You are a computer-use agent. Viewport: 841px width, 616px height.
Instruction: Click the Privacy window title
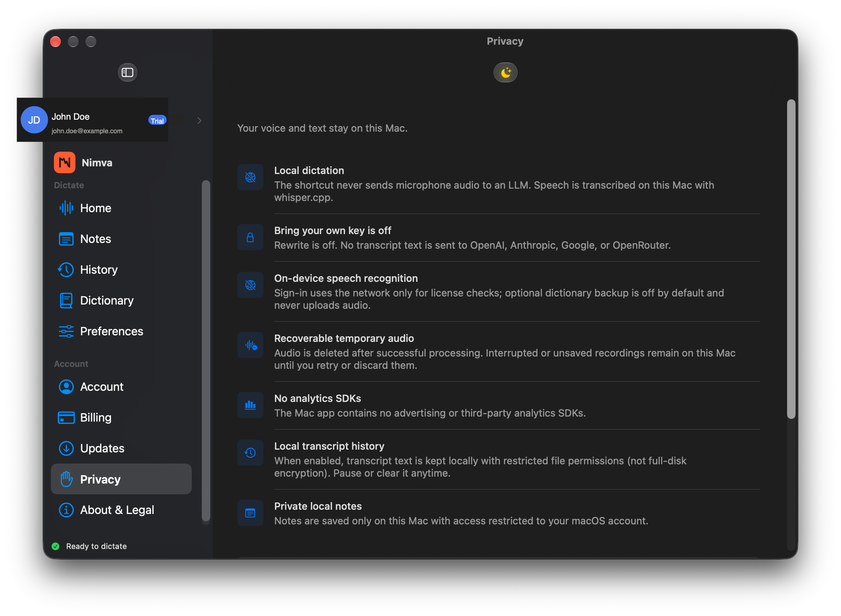pyautogui.click(x=505, y=41)
